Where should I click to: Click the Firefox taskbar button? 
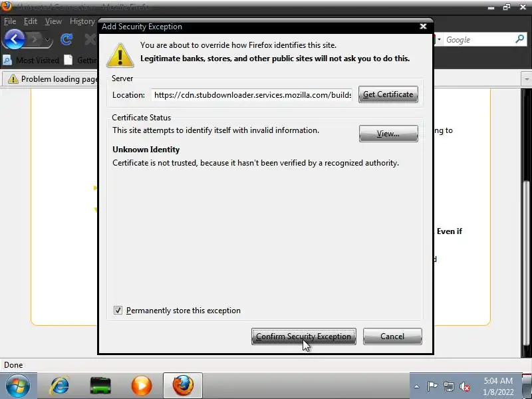click(x=182, y=386)
